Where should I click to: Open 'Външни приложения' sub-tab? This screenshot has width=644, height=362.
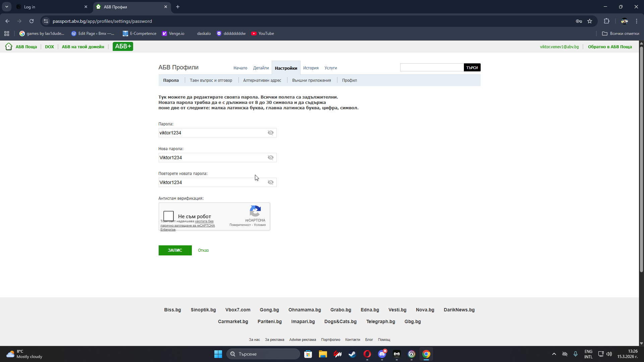tap(312, 80)
